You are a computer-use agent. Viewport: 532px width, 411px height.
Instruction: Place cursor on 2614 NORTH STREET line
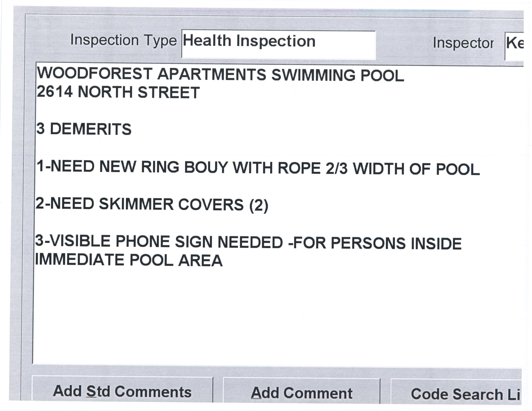118,92
